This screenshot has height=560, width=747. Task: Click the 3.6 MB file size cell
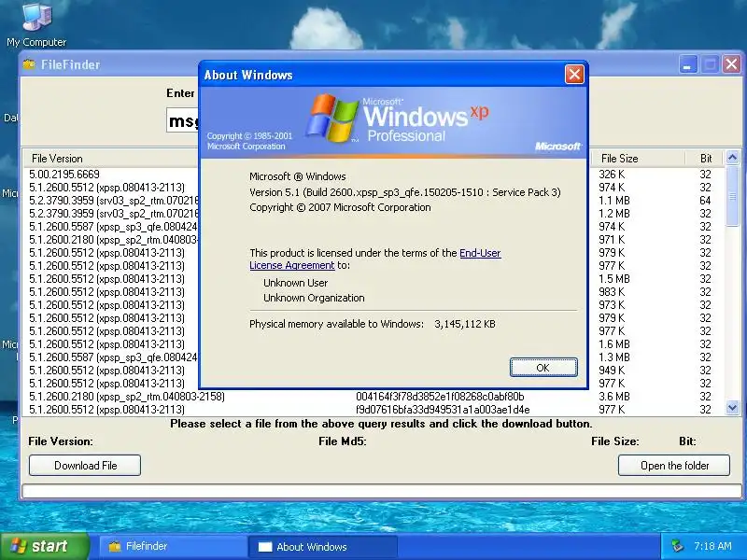(614, 396)
